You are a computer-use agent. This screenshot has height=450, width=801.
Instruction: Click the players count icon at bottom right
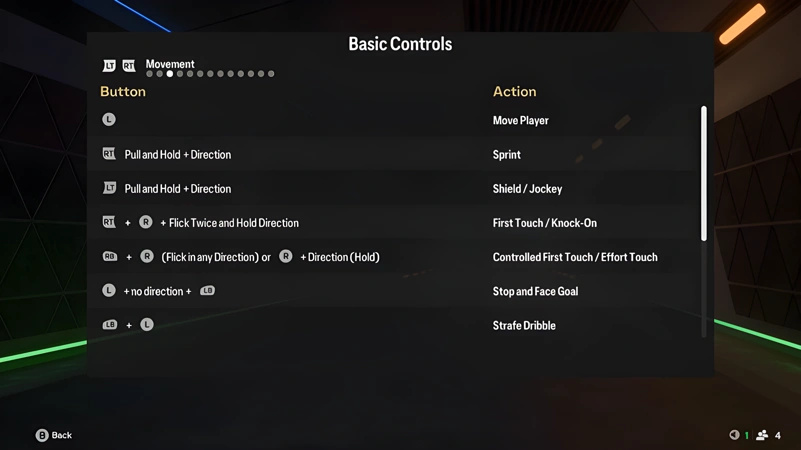coord(762,435)
